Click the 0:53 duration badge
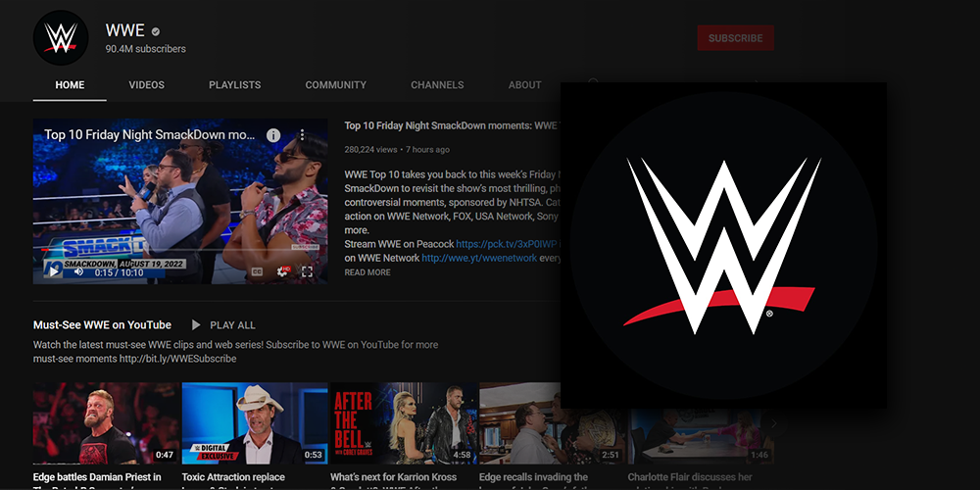This screenshot has height=490, width=980. (x=314, y=455)
